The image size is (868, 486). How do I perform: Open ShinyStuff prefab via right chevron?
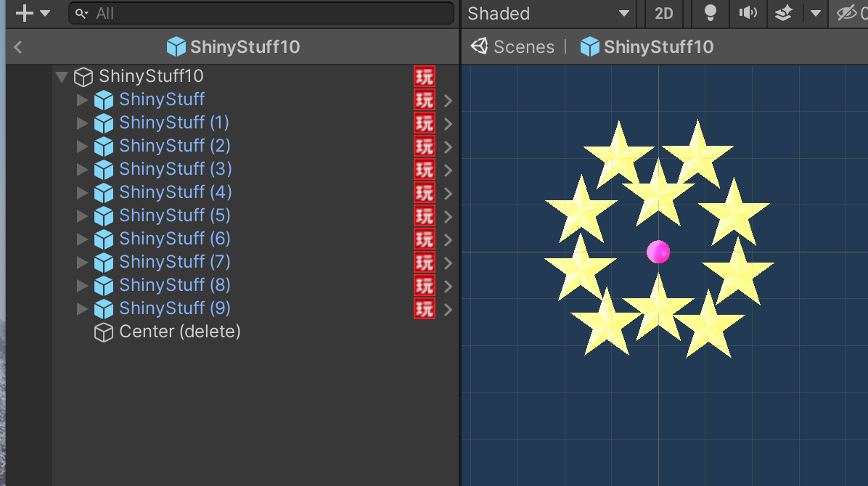point(449,101)
